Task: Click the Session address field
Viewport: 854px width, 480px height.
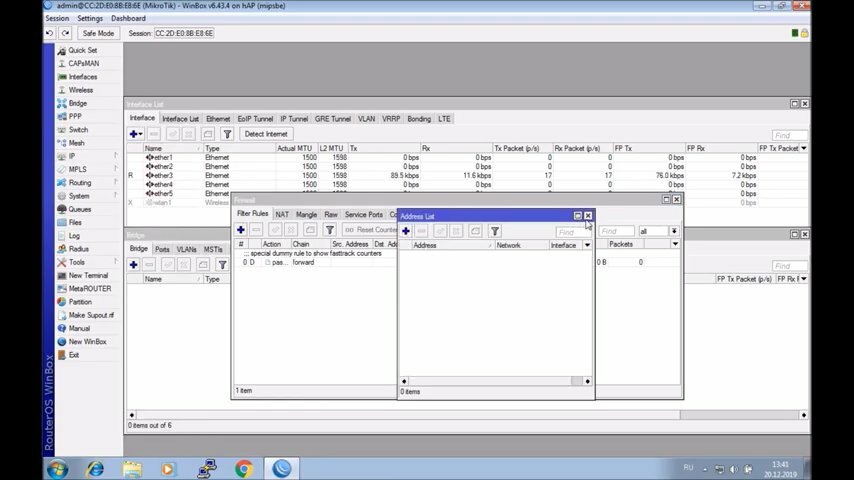Action: pos(184,33)
